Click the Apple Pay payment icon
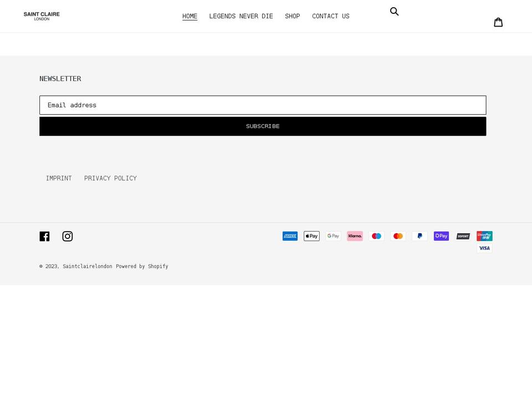This screenshot has width=532, height=399. (311, 236)
